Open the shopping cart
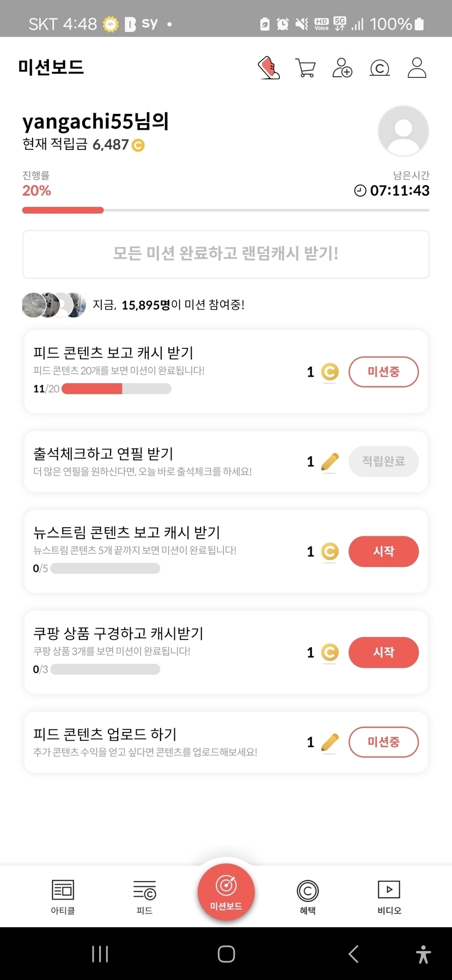 [305, 68]
